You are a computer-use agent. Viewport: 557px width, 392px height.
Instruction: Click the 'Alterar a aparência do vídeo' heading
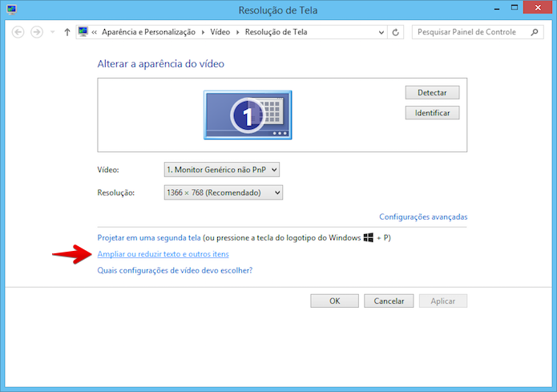[x=161, y=63]
